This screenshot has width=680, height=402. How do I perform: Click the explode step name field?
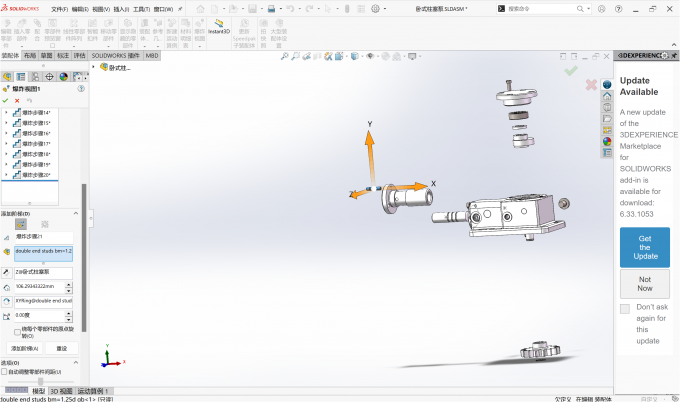tap(44, 237)
